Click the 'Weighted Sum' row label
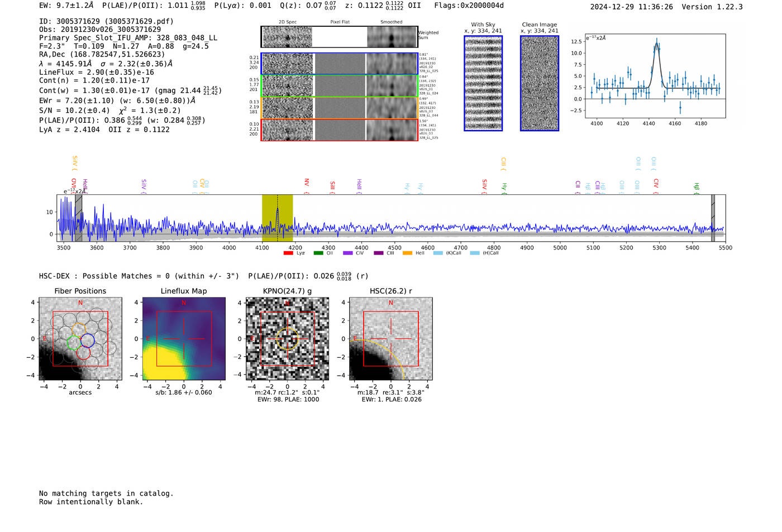This screenshot has width=782, height=532. 428,35
